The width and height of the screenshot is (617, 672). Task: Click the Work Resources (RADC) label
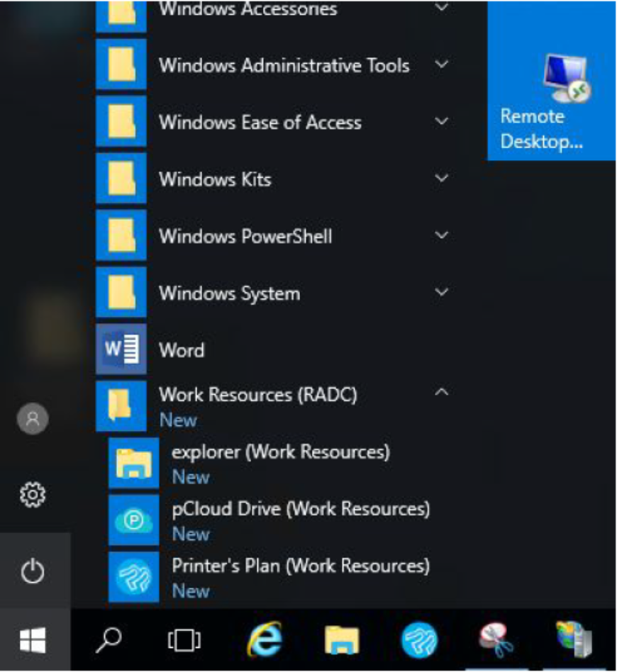click(258, 395)
